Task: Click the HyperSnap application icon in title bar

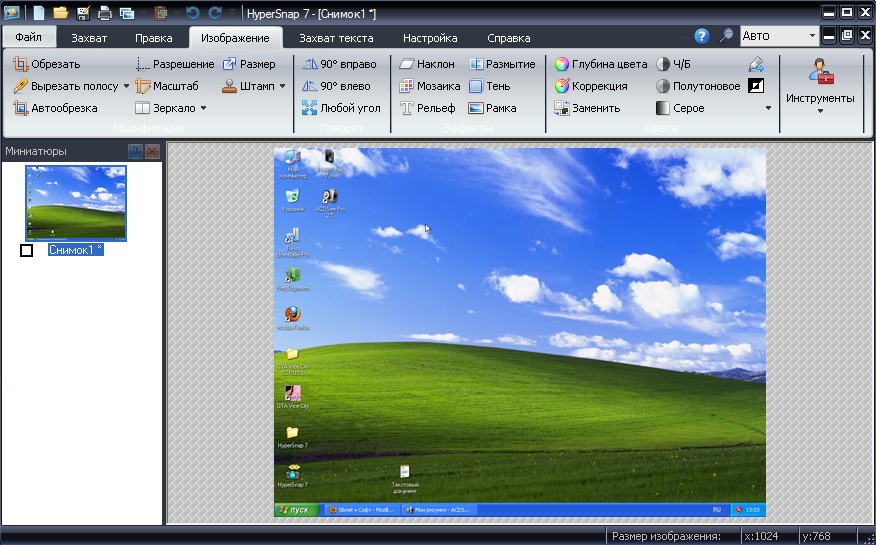Action: (x=11, y=12)
